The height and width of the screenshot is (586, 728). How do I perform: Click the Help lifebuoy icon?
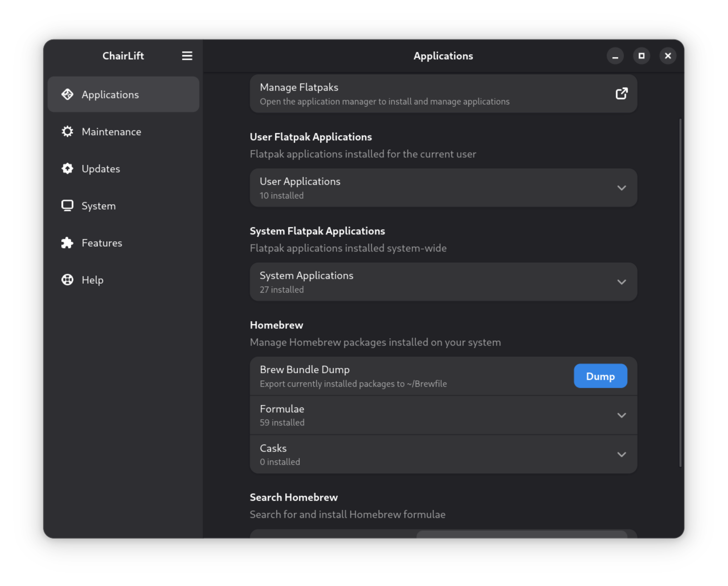67,280
